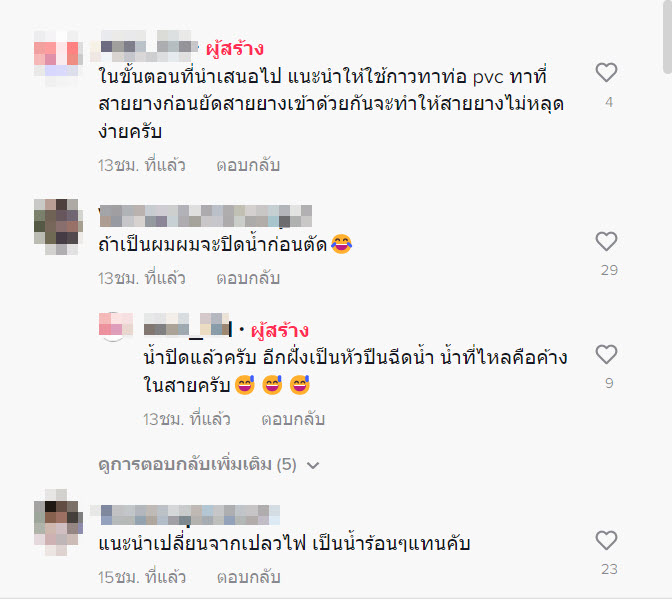Click the comments panel scrollbar thumb
The height and width of the screenshot is (610, 672).
[x=667, y=36]
